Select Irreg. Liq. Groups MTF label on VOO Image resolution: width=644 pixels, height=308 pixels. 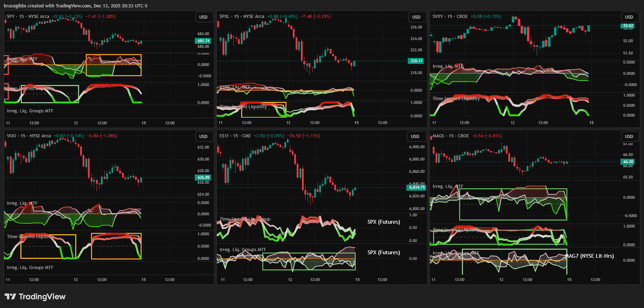coord(30,268)
